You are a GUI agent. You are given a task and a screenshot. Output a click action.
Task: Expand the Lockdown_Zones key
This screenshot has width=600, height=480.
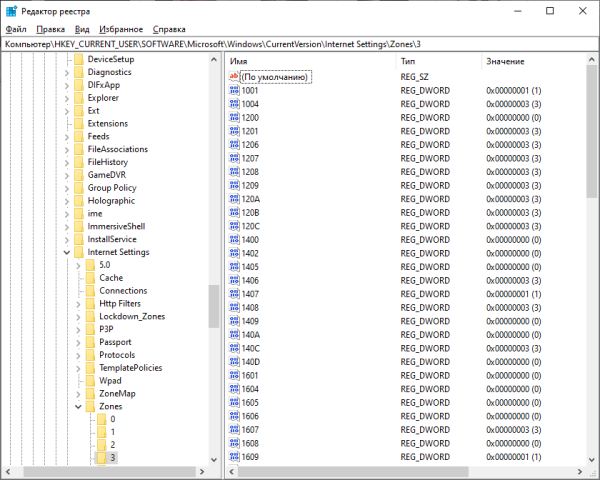[x=79, y=316]
